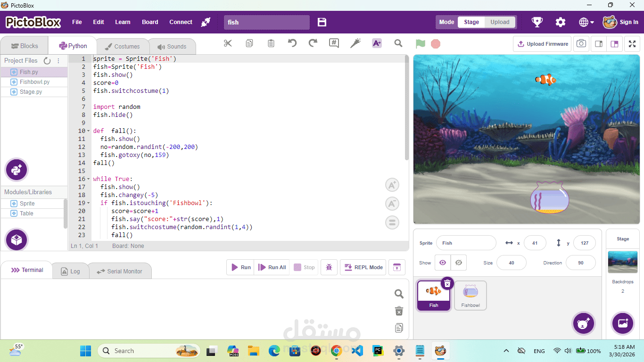Redo the last edit
This screenshot has height=362, width=644.
tap(313, 43)
